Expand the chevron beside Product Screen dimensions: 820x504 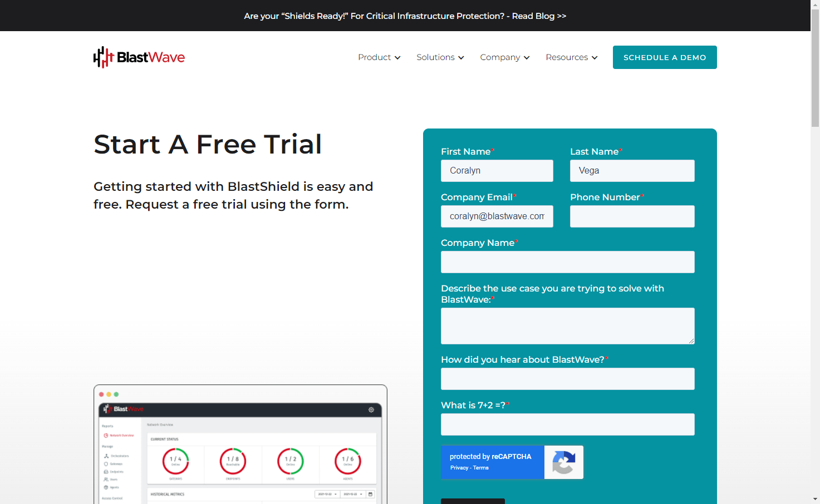[x=397, y=58]
